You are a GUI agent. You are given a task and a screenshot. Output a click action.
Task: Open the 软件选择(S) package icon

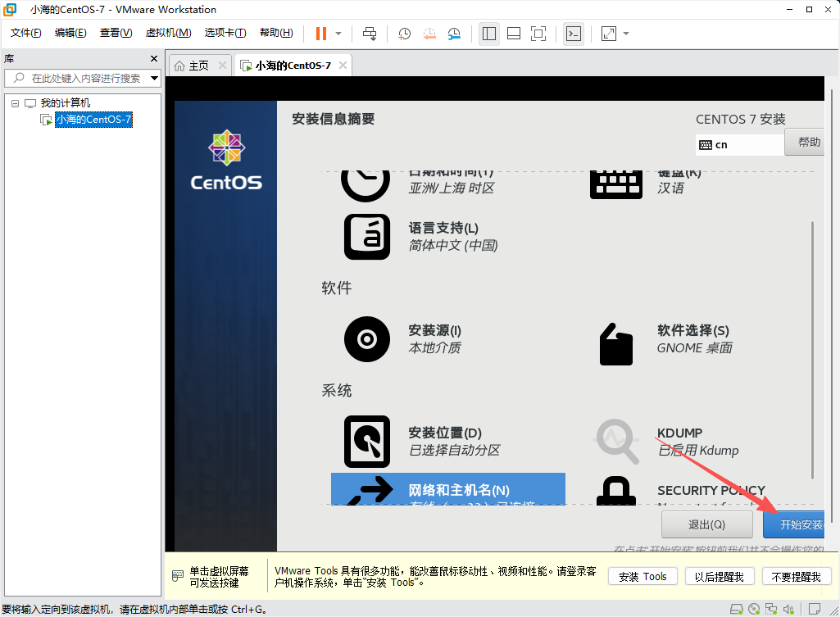click(x=616, y=344)
